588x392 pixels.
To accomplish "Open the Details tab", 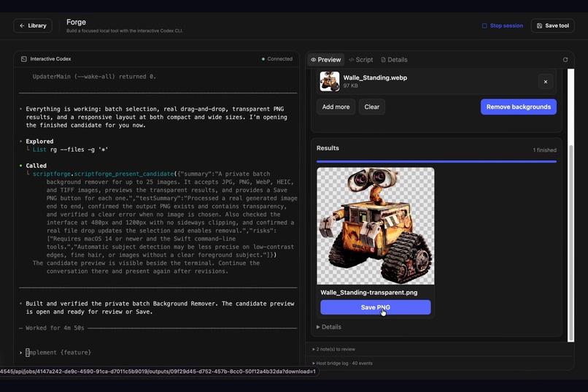I will coord(394,60).
